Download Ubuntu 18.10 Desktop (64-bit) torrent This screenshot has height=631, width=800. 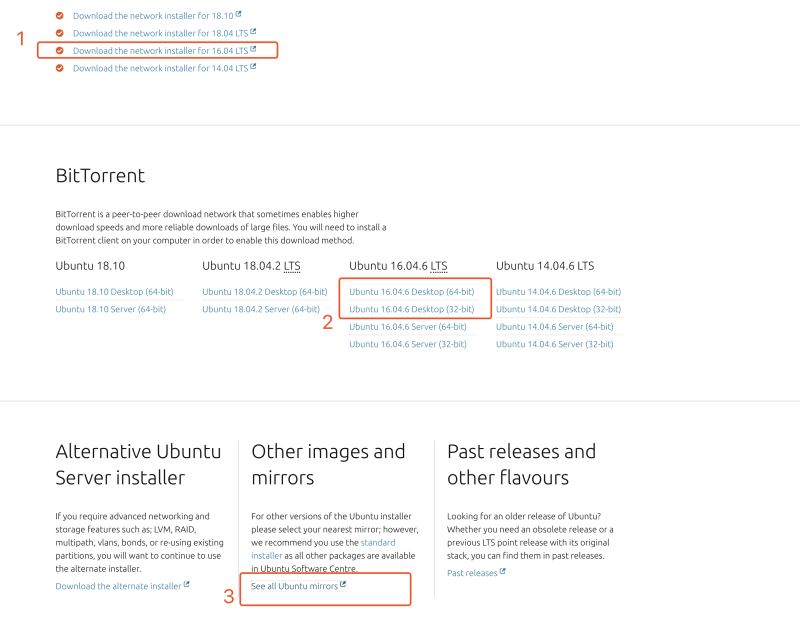(x=114, y=292)
